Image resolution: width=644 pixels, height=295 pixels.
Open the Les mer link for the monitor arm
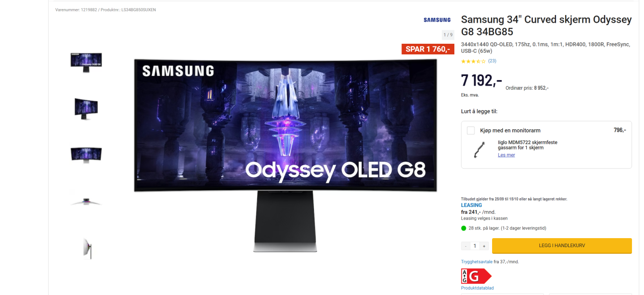506,155
